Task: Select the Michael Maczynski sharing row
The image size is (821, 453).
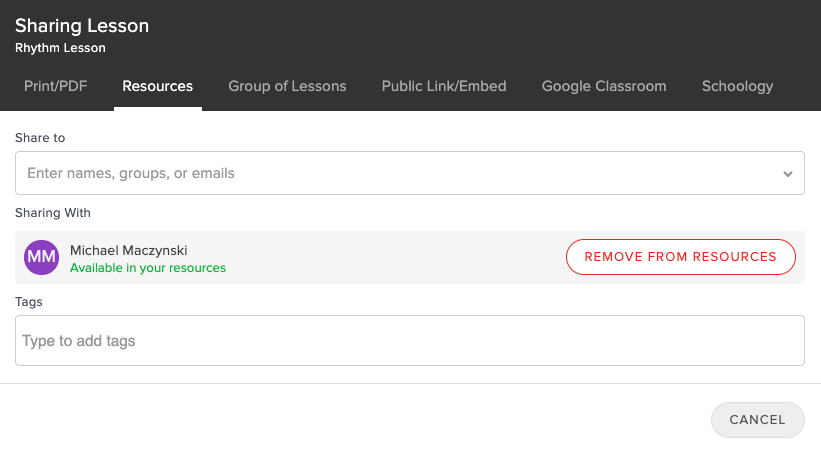Action: (409, 257)
